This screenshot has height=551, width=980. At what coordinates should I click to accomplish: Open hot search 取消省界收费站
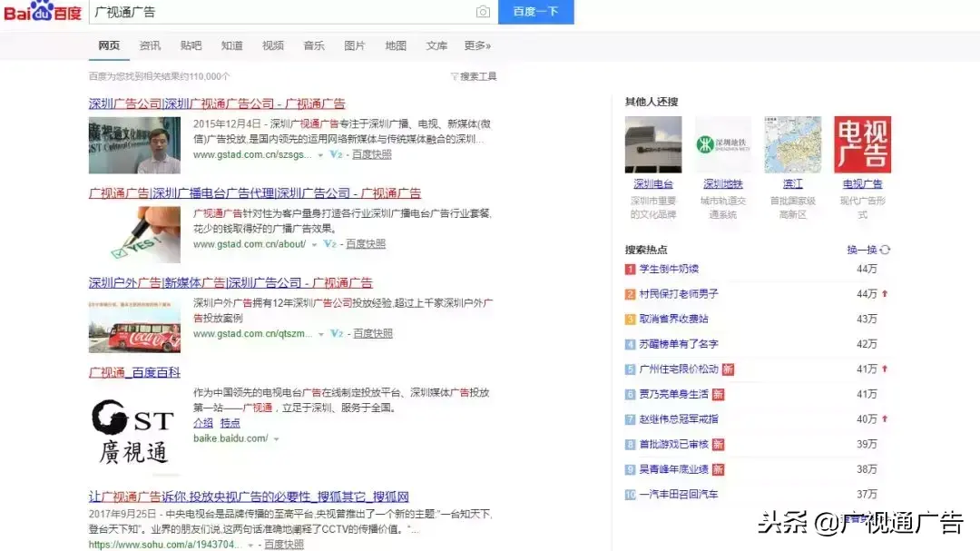673,319
